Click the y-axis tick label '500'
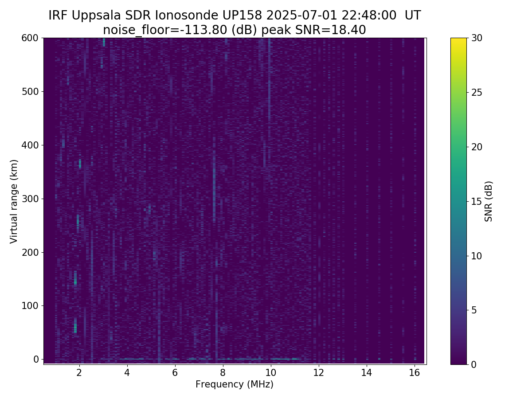532x399 pixels. [x=30, y=92]
